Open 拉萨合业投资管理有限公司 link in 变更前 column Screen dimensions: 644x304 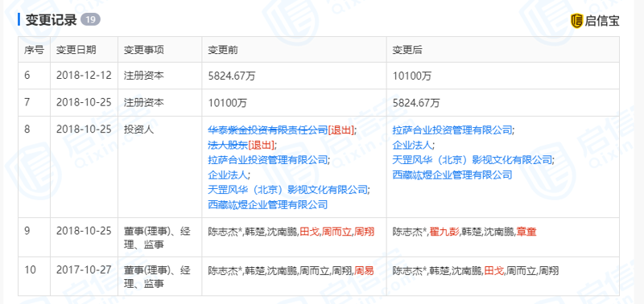tap(268, 159)
